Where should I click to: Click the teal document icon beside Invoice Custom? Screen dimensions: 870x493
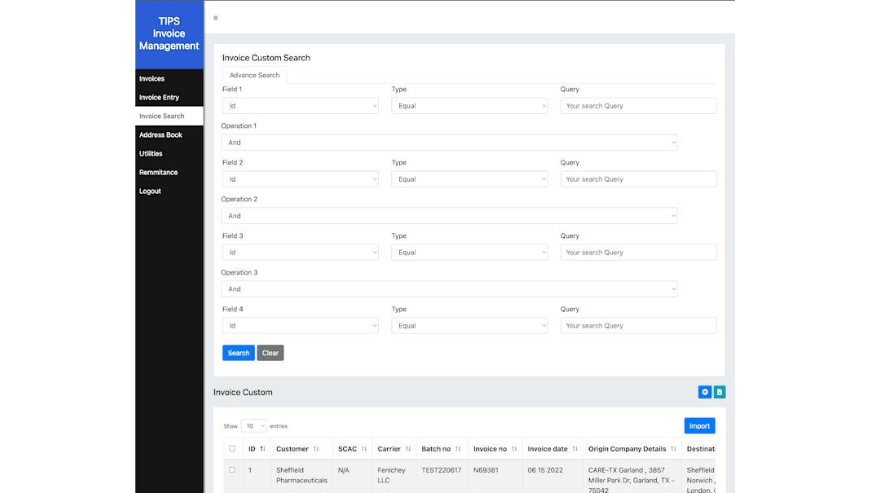pyautogui.click(x=719, y=392)
